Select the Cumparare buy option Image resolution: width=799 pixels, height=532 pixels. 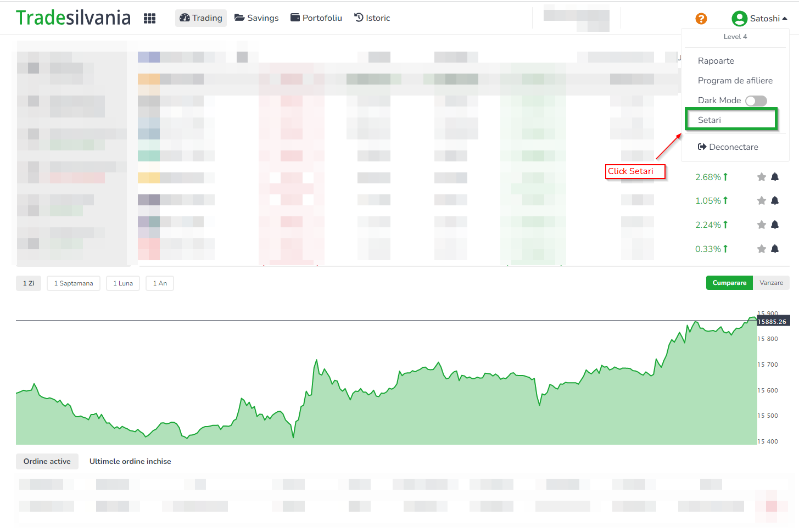click(729, 283)
